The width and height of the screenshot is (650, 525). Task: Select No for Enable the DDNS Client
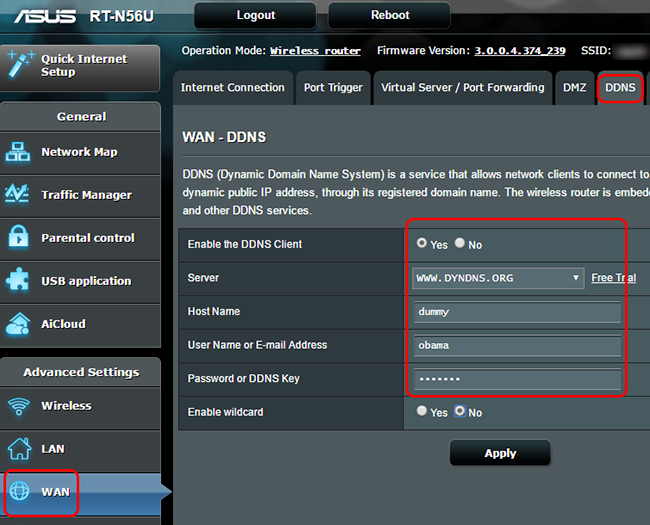tap(459, 243)
